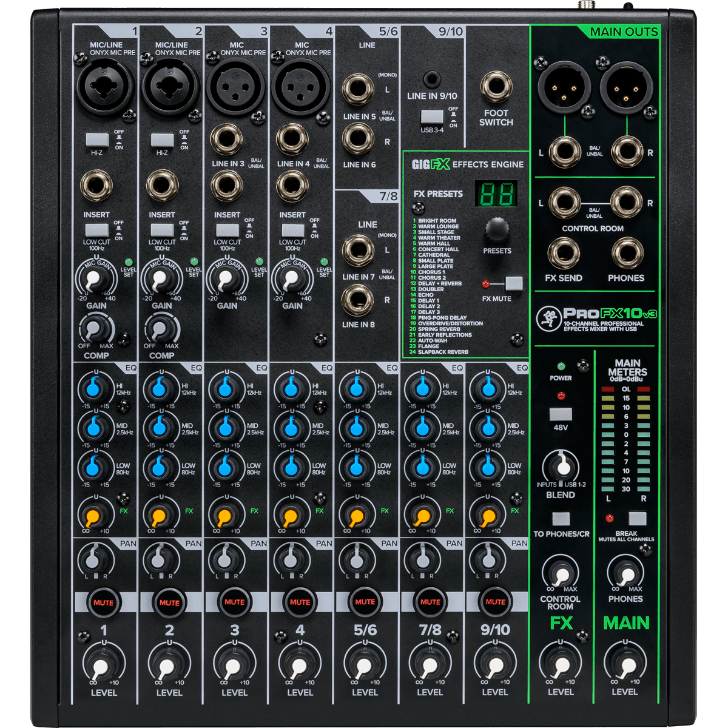Click the FOOT SWITCH jack
Viewport: 728px width, 728px height.
[496, 88]
